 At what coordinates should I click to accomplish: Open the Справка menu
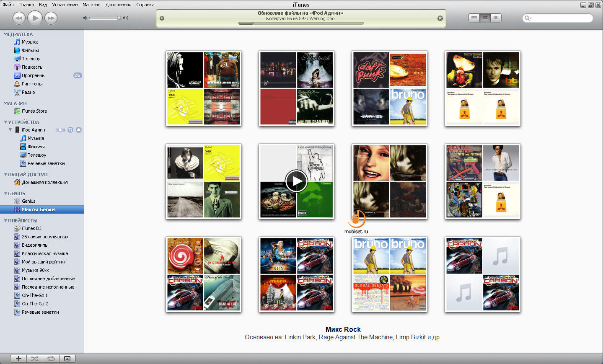[145, 5]
